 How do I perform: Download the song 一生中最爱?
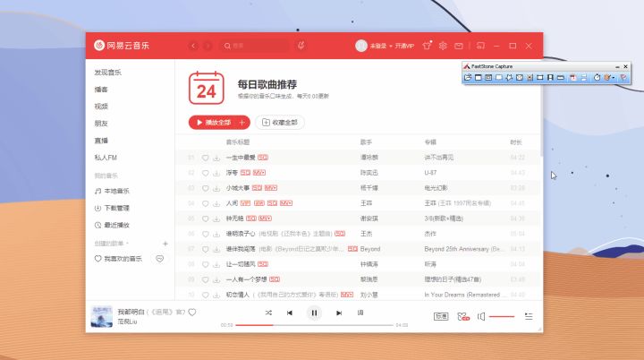tap(216, 158)
